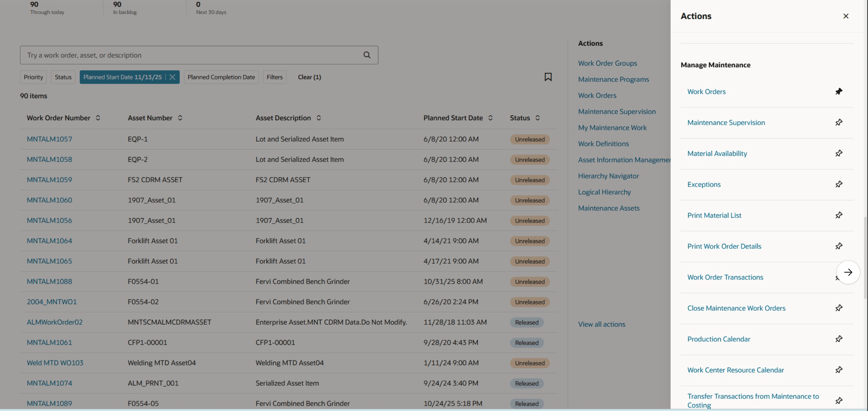Open work order MNTALM1057
The height and width of the screenshot is (411, 868).
pyautogui.click(x=49, y=139)
